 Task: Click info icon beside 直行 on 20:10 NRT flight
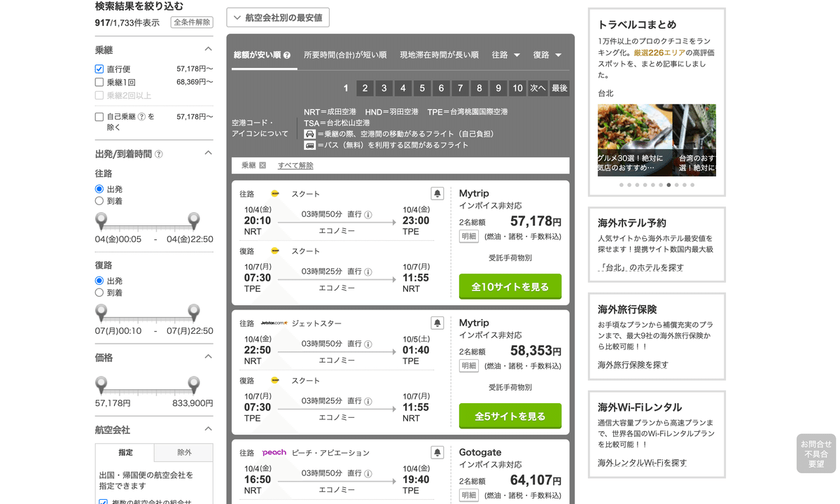click(368, 214)
